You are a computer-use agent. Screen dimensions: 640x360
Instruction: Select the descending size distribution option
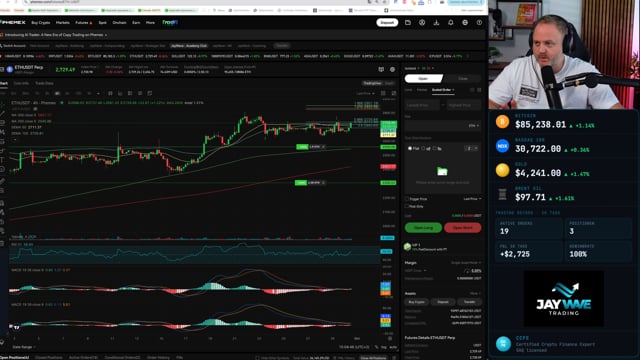[x=434, y=149]
